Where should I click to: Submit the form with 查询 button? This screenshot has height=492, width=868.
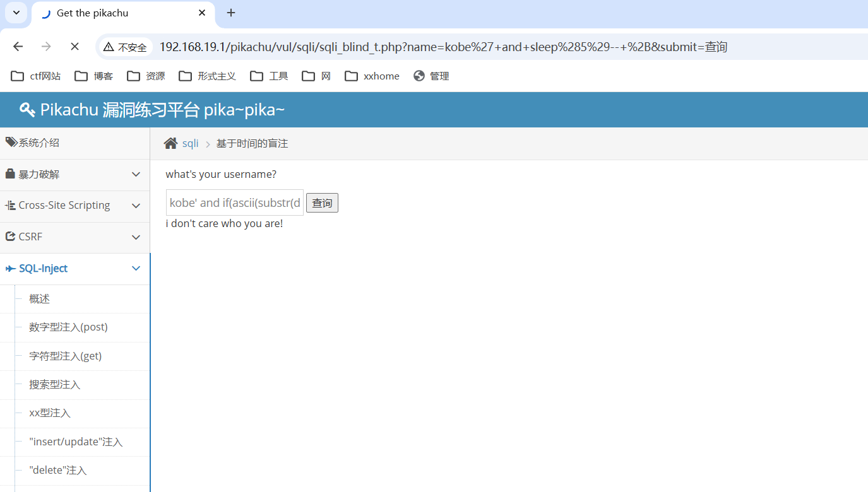[322, 203]
